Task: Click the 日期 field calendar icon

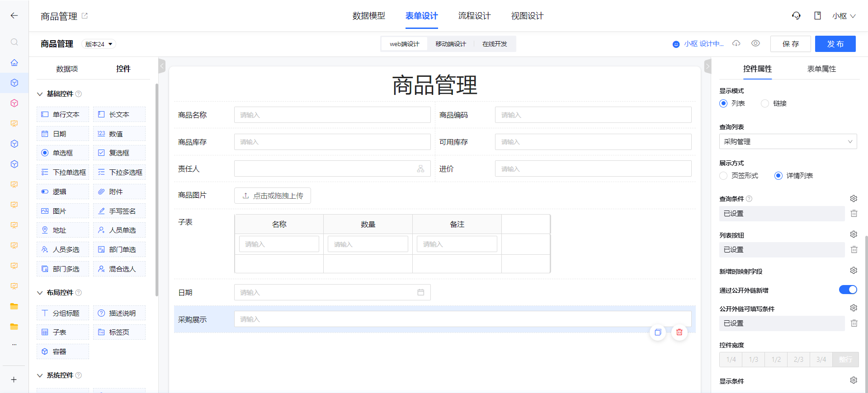Action: tap(420, 292)
